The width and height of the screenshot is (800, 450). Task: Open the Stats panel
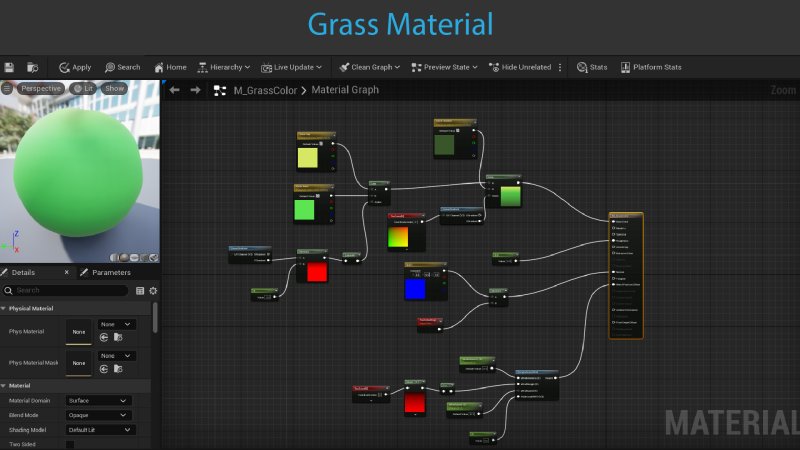(592, 67)
